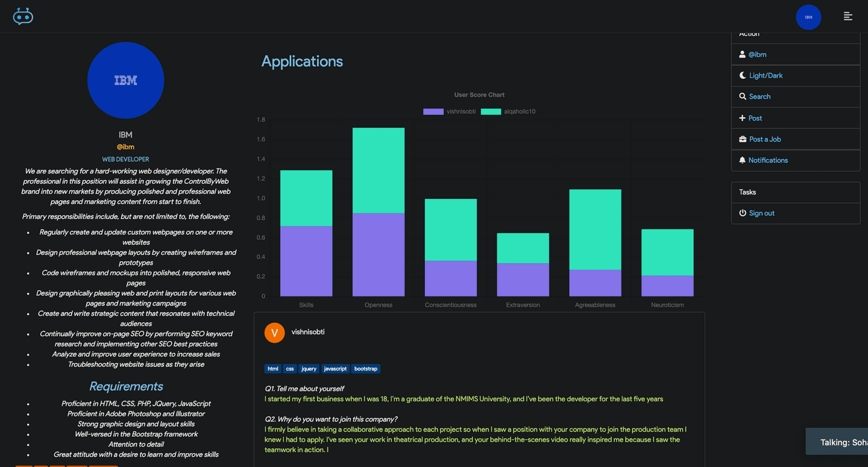Click the javascript skill tag

click(x=335, y=369)
